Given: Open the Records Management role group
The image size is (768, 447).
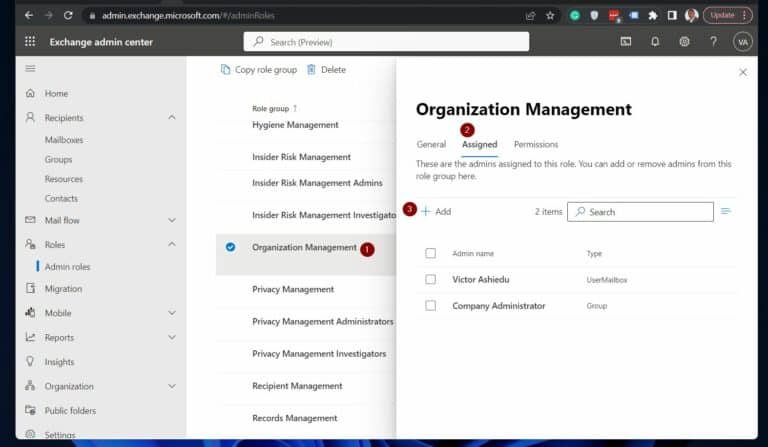Looking at the screenshot, I should (x=295, y=418).
